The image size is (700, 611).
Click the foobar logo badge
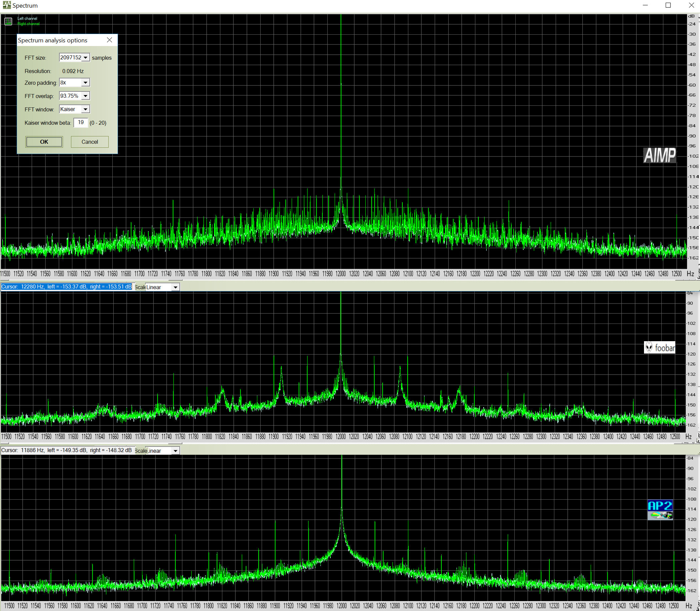659,348
